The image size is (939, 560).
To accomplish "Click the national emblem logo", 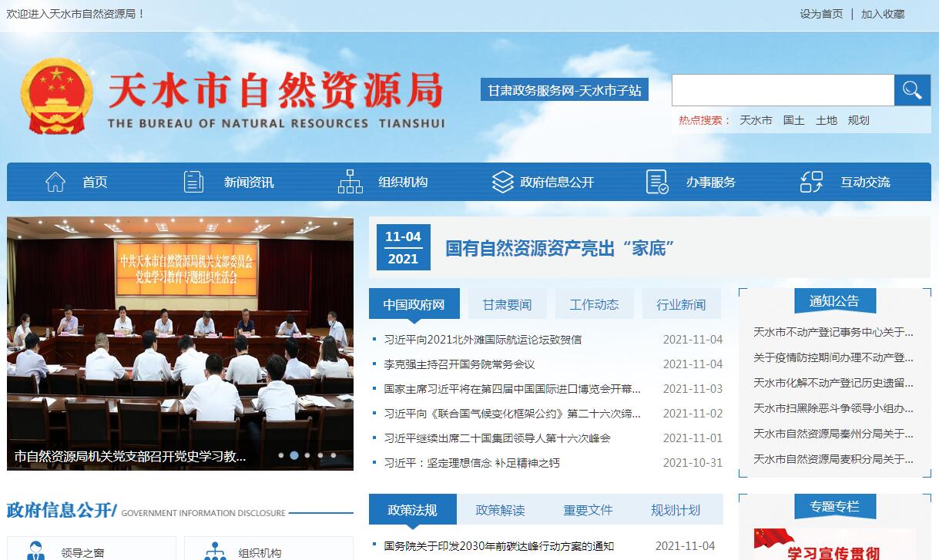I will [x=56, y=96].
